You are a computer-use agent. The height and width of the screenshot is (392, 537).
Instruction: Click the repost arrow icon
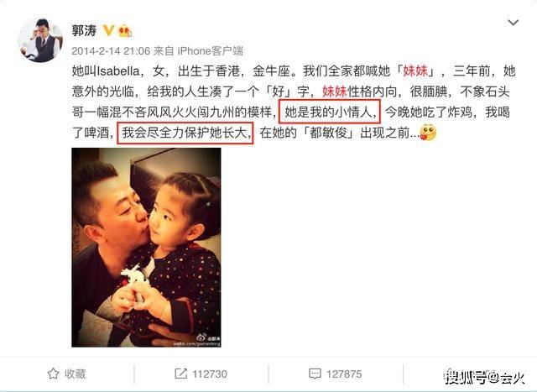[180, 374]
